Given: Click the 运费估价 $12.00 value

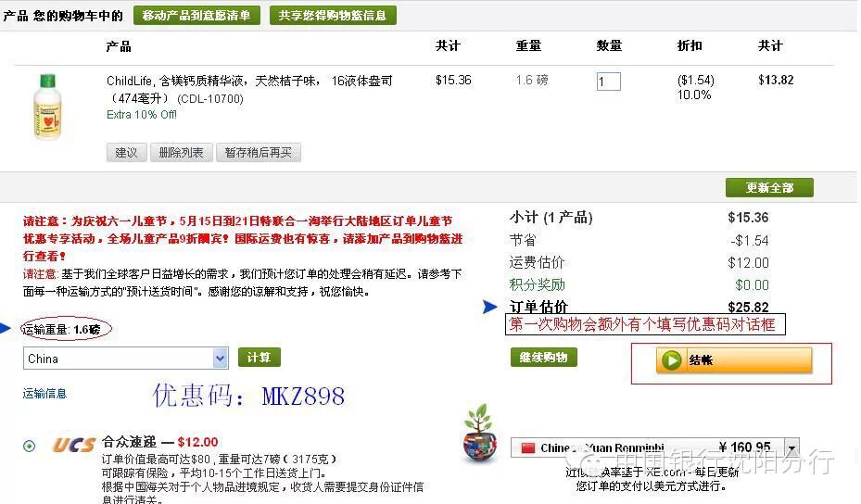Looking at the screenshot, I should pos(749,263).
